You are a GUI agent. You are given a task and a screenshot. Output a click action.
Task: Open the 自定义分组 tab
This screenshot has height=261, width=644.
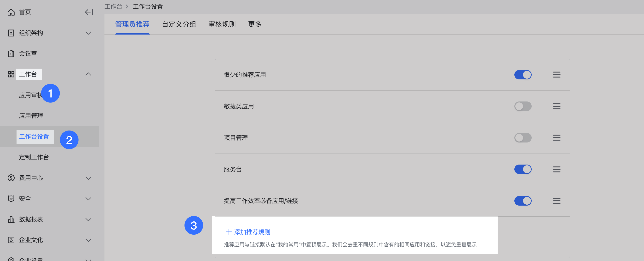179,24
